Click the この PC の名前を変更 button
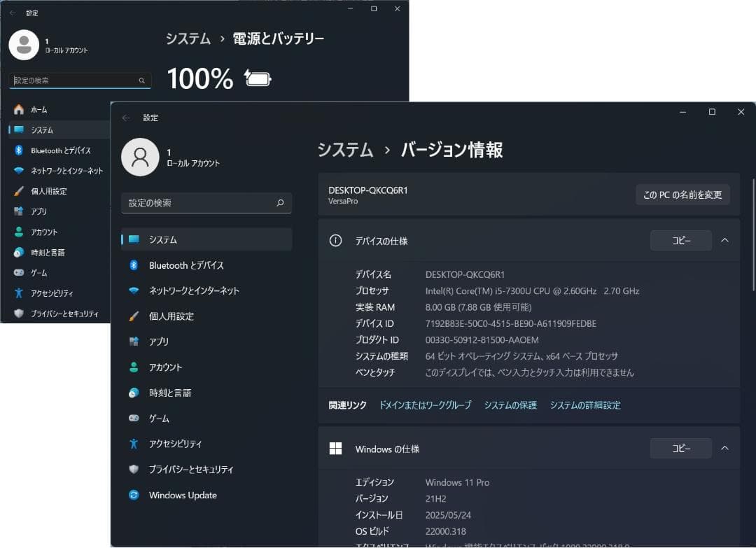This screenshot has width=756, height=548. [682, 195]
